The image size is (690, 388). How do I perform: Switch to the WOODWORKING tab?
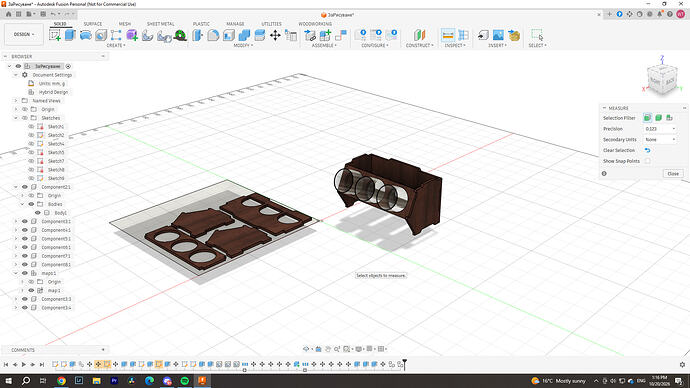coord(315,24)
